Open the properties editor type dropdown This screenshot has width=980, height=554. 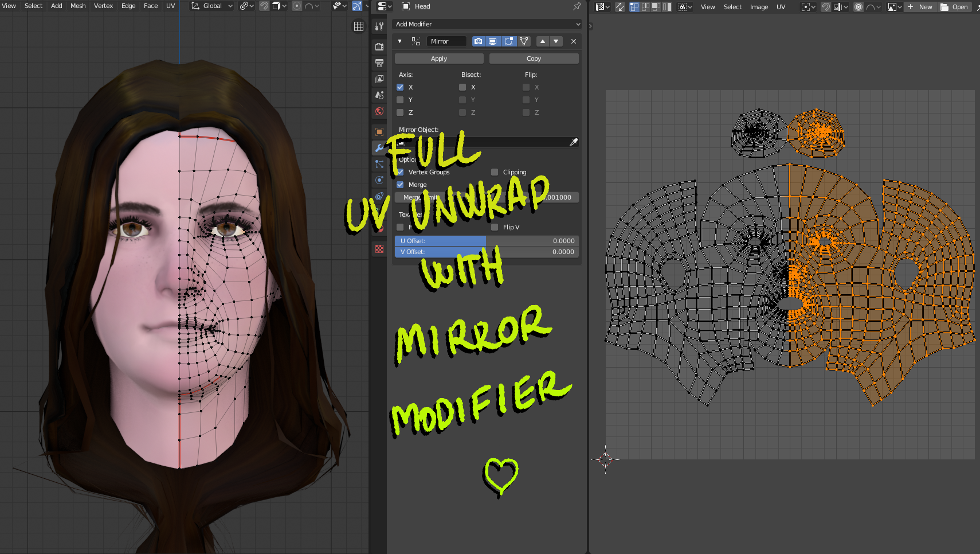point(383,6)
